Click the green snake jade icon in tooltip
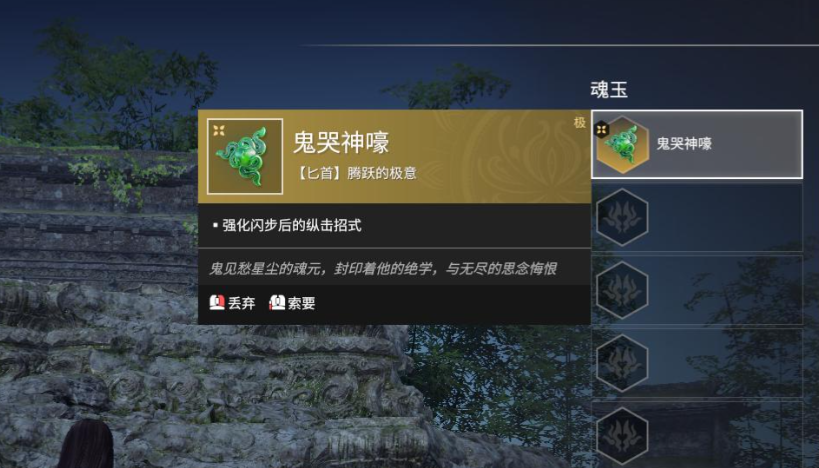This screenshot has width=819, height=468. pyautogui.click(x=244, y=156)
